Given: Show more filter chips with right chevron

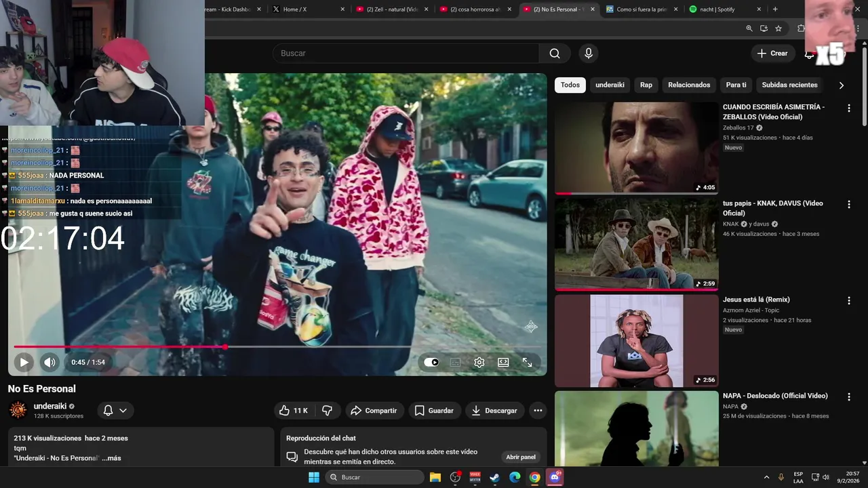Looking at the screenshot, I should pyautogui.click(x=842, y=85).
